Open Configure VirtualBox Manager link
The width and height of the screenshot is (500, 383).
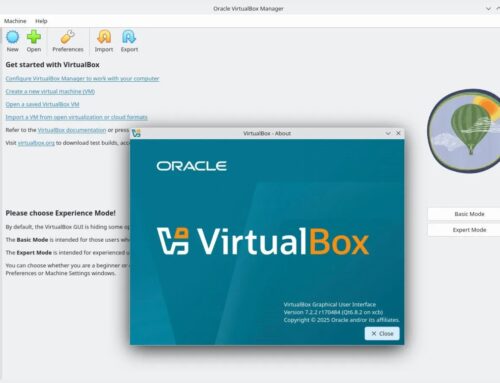[x=82, y=78]
